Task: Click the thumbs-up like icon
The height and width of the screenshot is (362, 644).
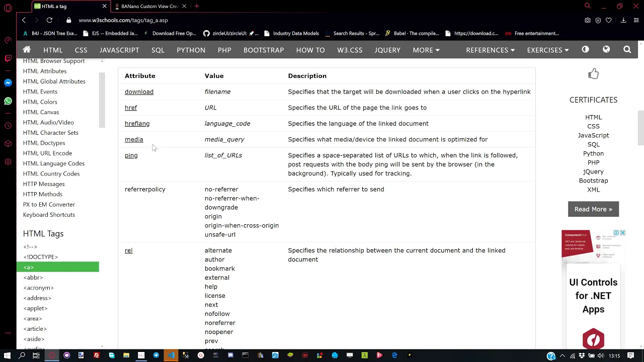Action: tap(593, 74)
